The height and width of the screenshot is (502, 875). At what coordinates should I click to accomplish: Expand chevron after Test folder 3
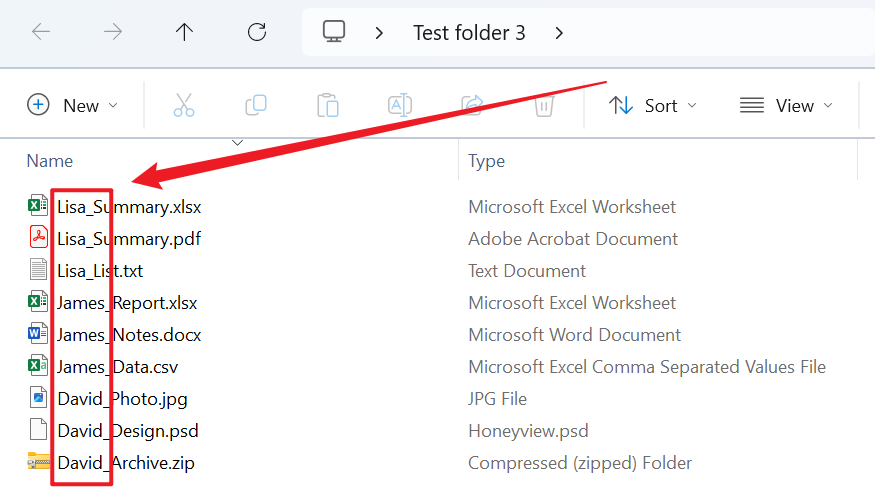(x=559, y=33)
